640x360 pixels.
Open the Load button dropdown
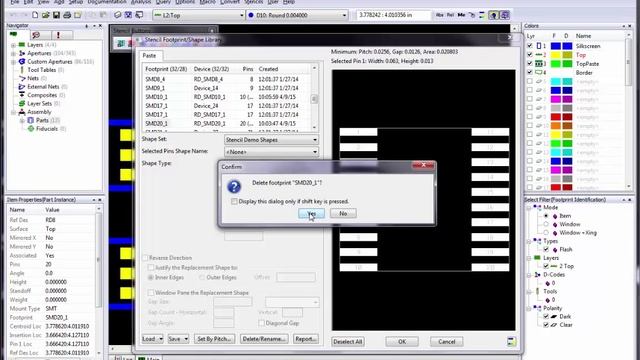coord(161,339)
